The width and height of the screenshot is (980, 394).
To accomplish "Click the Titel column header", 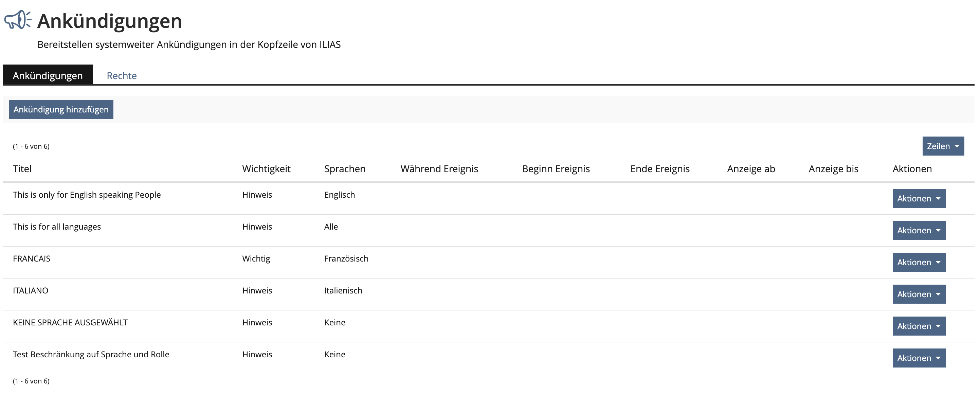I will 22,169.
